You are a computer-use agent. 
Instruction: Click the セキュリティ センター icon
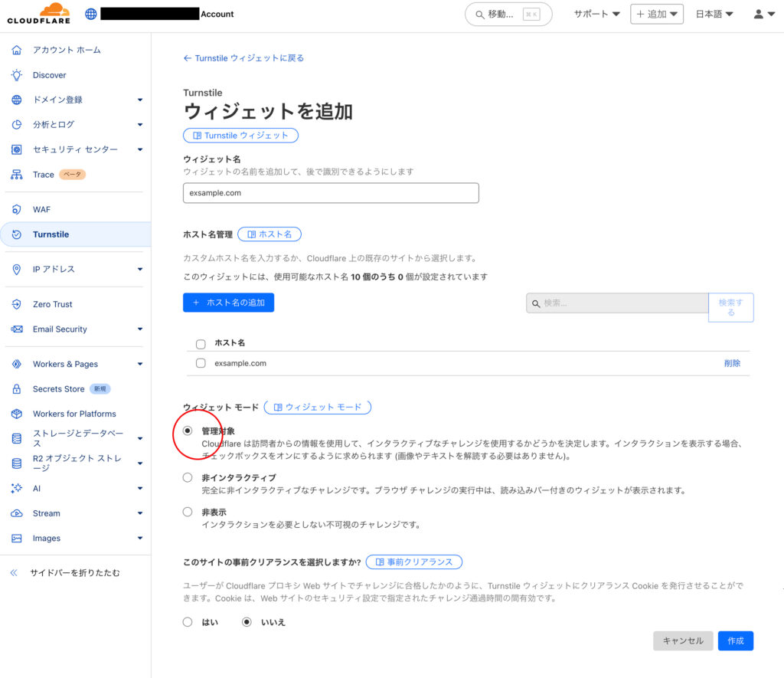point(17,149)
